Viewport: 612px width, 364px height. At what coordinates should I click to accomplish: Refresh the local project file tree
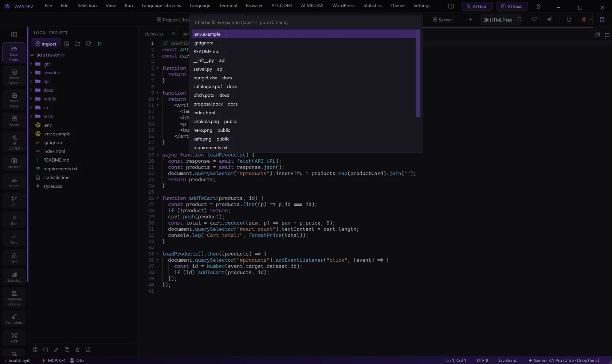(x=88, y=44)
